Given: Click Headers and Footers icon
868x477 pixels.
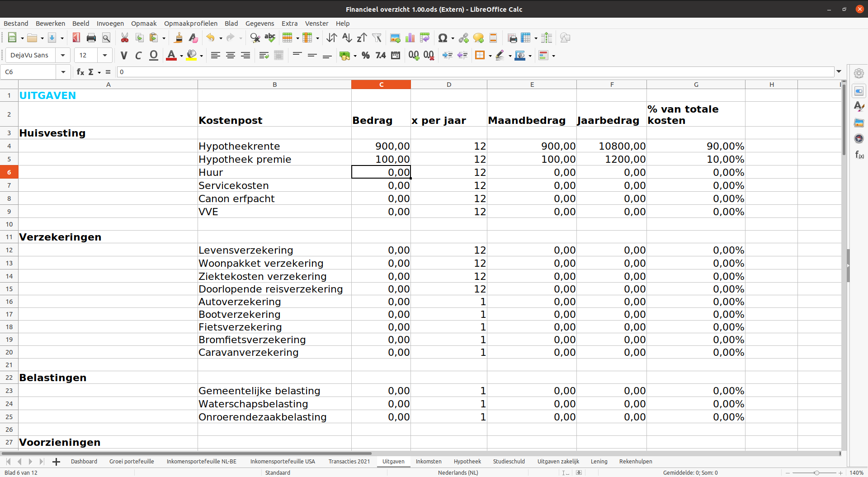Looking at the screenshot, I should point(493,38).
